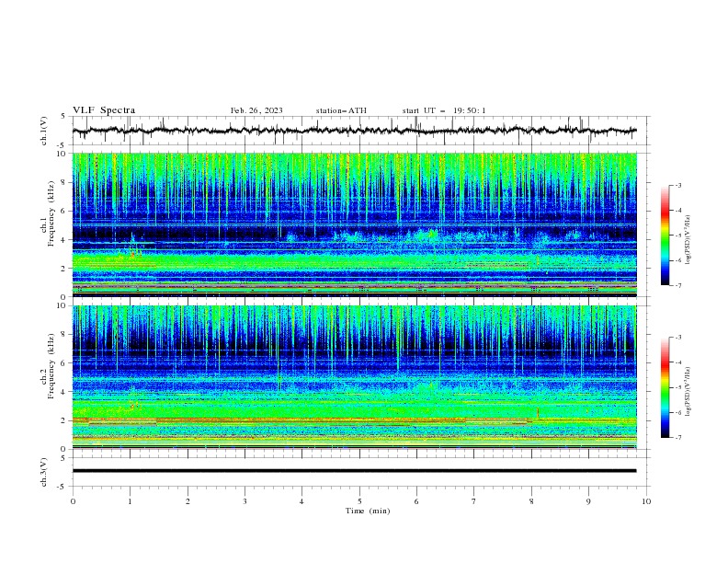Click time axis tick label "10"
The image size is (728, 563).
point(646,501)
